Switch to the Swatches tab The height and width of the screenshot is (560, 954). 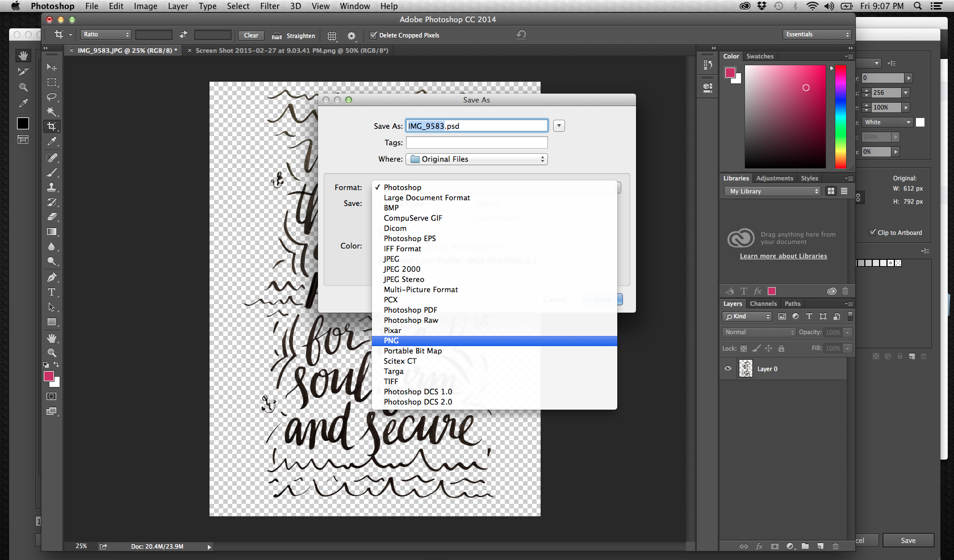pos(760,57)
